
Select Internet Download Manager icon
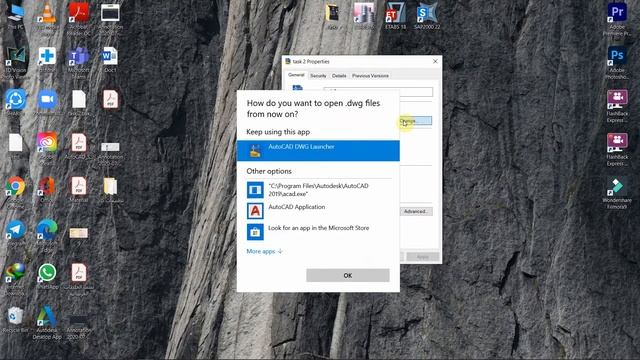16,278
